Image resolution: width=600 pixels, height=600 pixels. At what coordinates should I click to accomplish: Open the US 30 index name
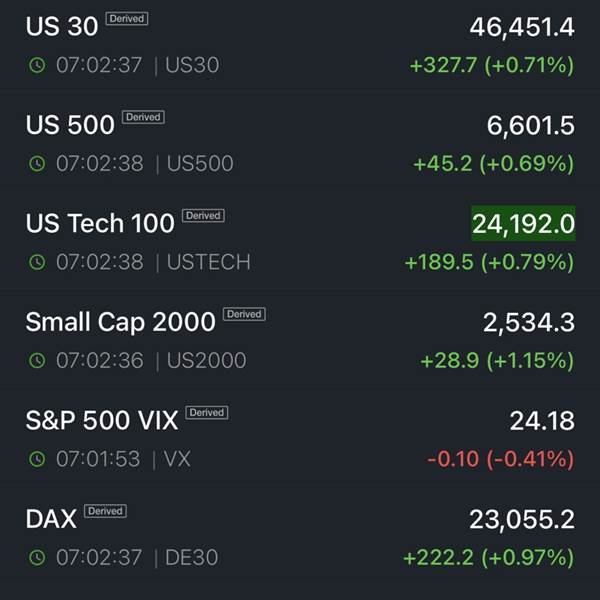tap(61, 28)
